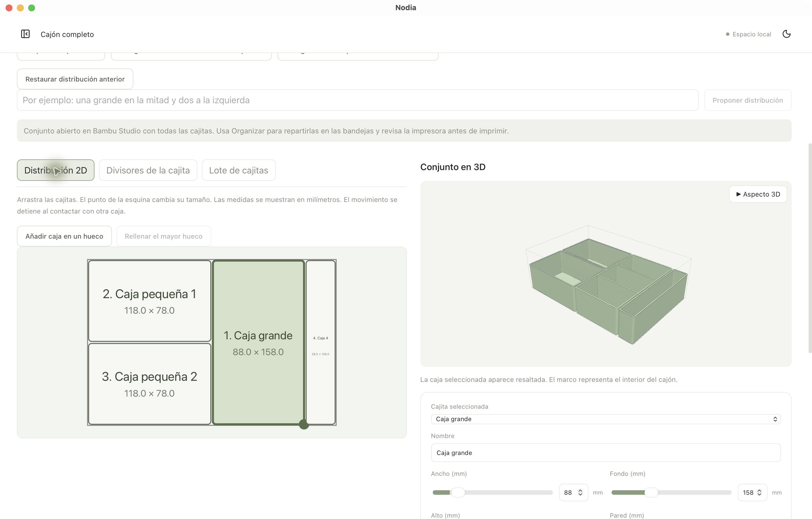The image size is (812, 519).
Task: Select the narrow box 4. Caja 4
Action: [x=320, y=342]
